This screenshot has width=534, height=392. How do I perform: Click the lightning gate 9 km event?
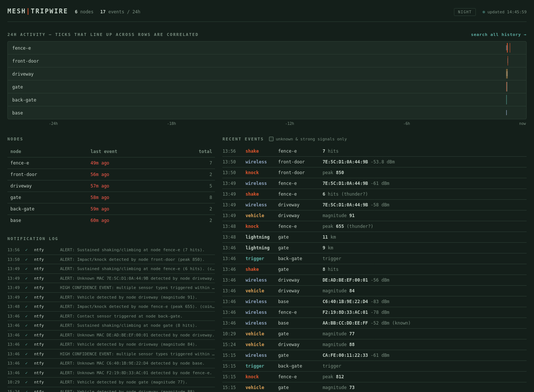374,248
